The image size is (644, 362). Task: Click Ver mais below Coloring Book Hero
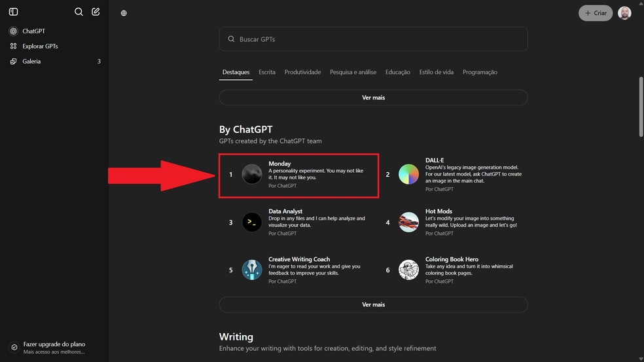pyautogui.click(x=373, y=304)
